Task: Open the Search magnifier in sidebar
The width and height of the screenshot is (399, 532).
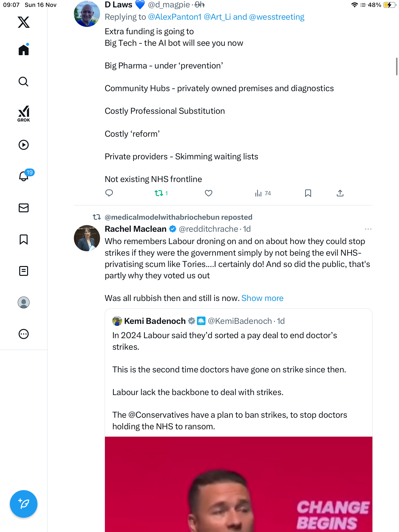Action: pyautogui.click(x=24, y=82)
